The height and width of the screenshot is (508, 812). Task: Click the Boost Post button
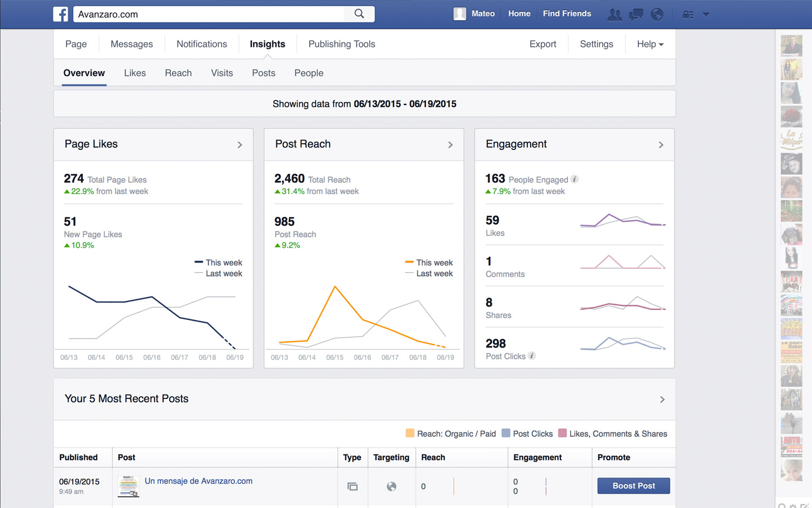634,486
